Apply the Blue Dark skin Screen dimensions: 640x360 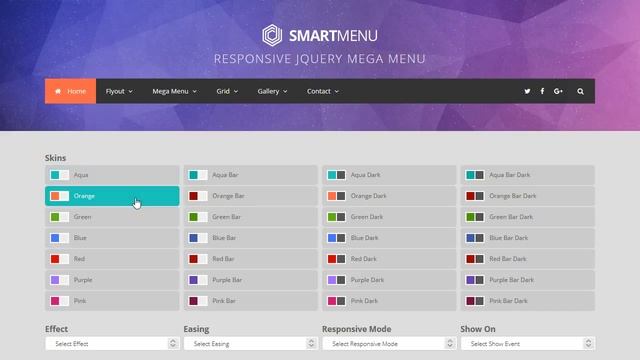pyautogui.click(x=389, y=238)
